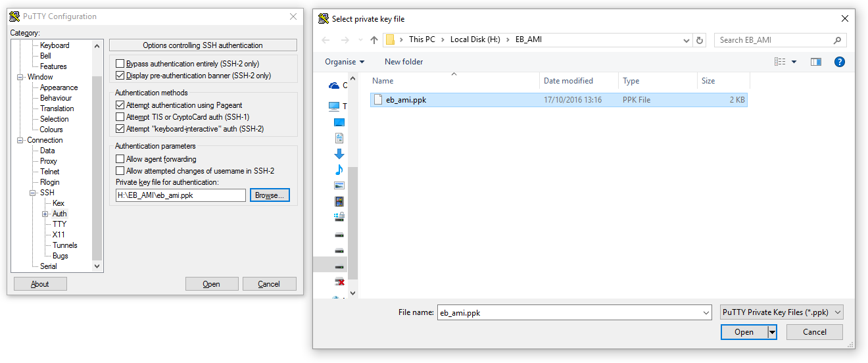Click PuTTY icon in Select private key title bar
868x363 pixels.
[x=323, y=19]
